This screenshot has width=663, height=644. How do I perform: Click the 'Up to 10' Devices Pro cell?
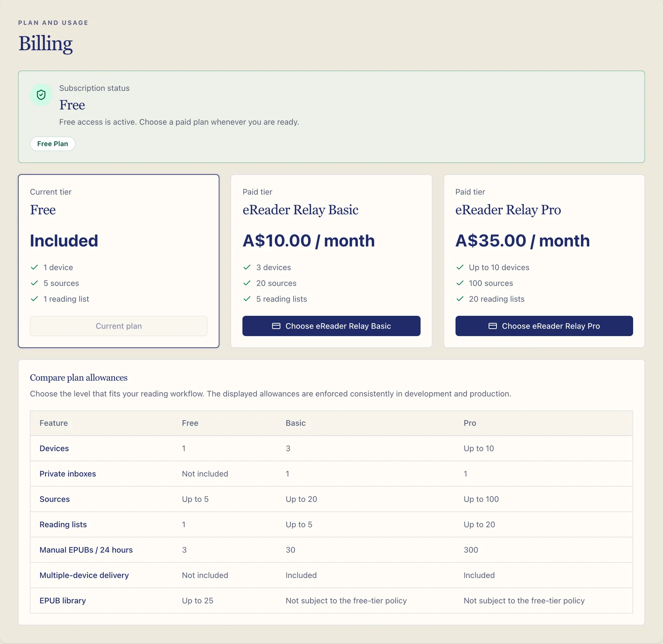coord(479,448)
